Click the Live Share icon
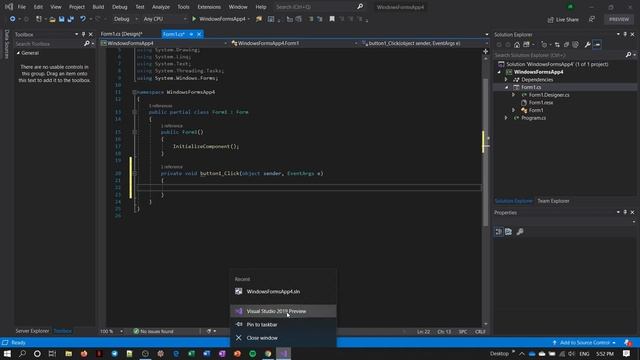Image resolution: width=640 pixels, height=360 pixels. coord(550,20)
